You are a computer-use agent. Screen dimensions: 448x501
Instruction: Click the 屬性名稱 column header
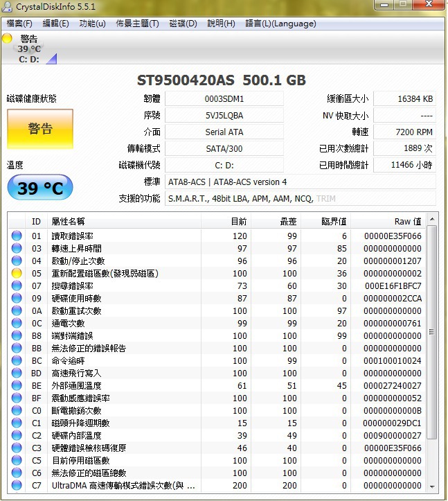tap(124, 221)
